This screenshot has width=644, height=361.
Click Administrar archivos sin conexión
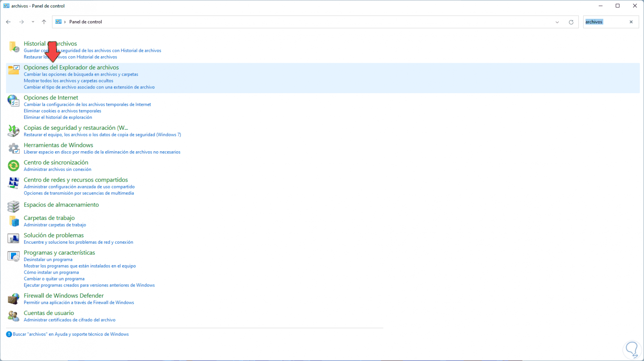click(57, 170)
